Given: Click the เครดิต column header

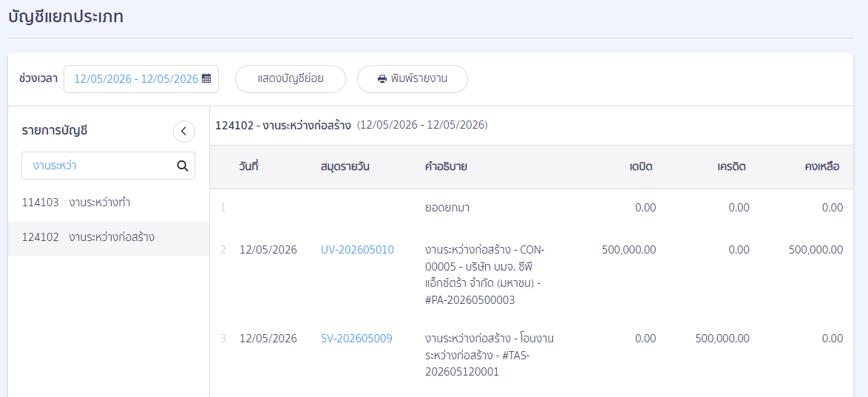Looking at the screenshot, I should [x=731, y=166].
